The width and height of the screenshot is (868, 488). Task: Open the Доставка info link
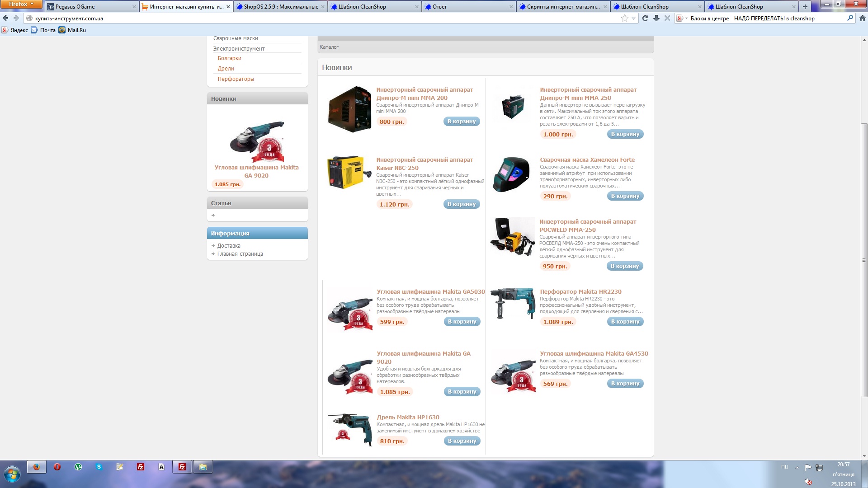point(229,246)
